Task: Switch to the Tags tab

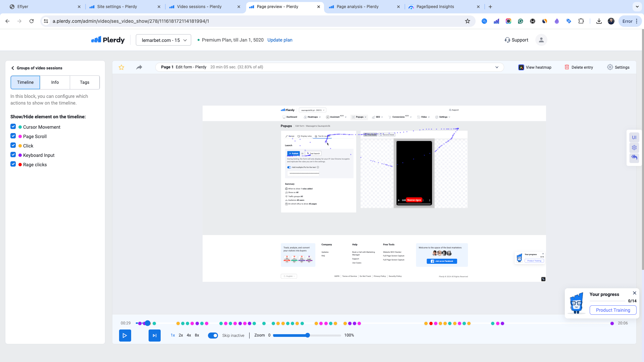Action: [85, 82]
